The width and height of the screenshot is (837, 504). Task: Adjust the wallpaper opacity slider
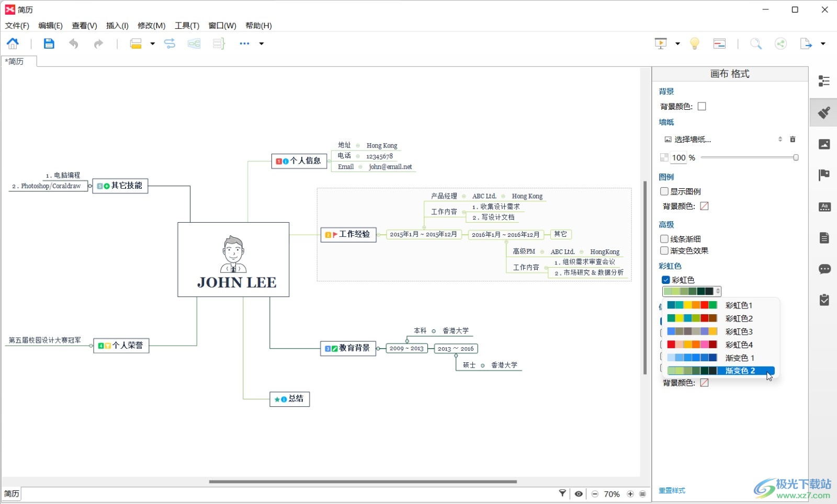pos(749,157)
